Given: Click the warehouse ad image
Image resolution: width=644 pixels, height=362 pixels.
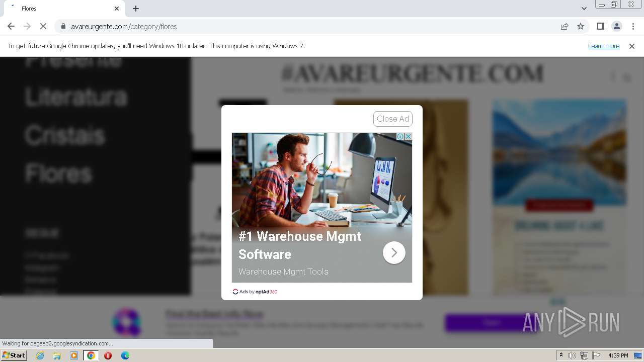Looking at the screenshot, I should coord(322,180).
